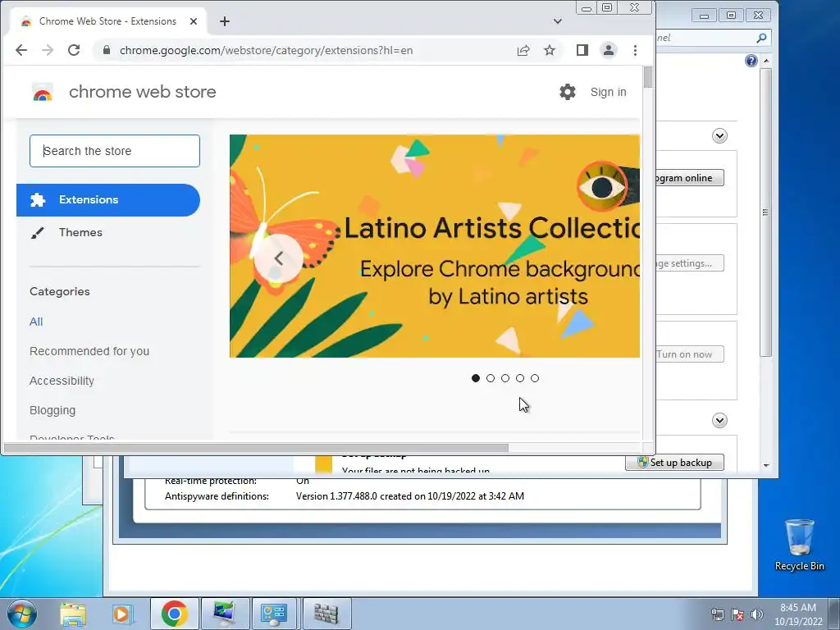Sign in to the Chrome Web Store
The width and height of the screenshot is (840, 630).
[608, 92]
